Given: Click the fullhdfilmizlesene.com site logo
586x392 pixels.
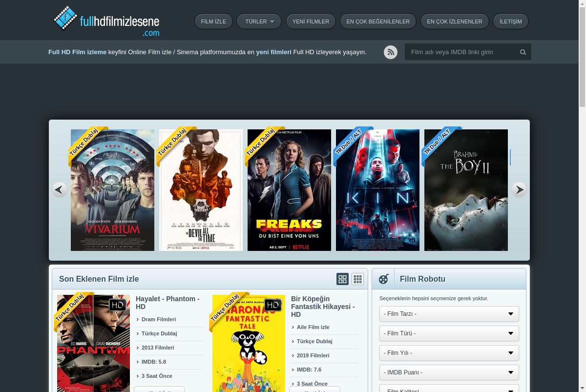Looking at the screenshot, I should point(106,21).
